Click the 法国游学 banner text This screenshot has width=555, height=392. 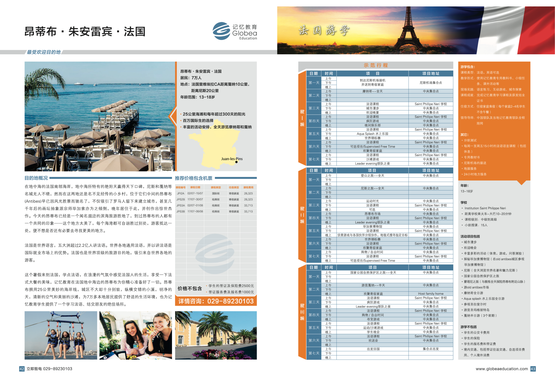pyautogui.click(x=324, y=30)
